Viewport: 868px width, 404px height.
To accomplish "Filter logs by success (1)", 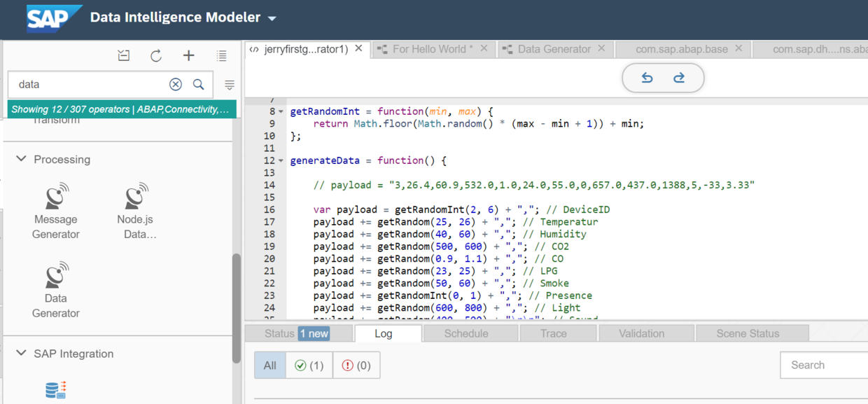I will click(x=309, y=365).
